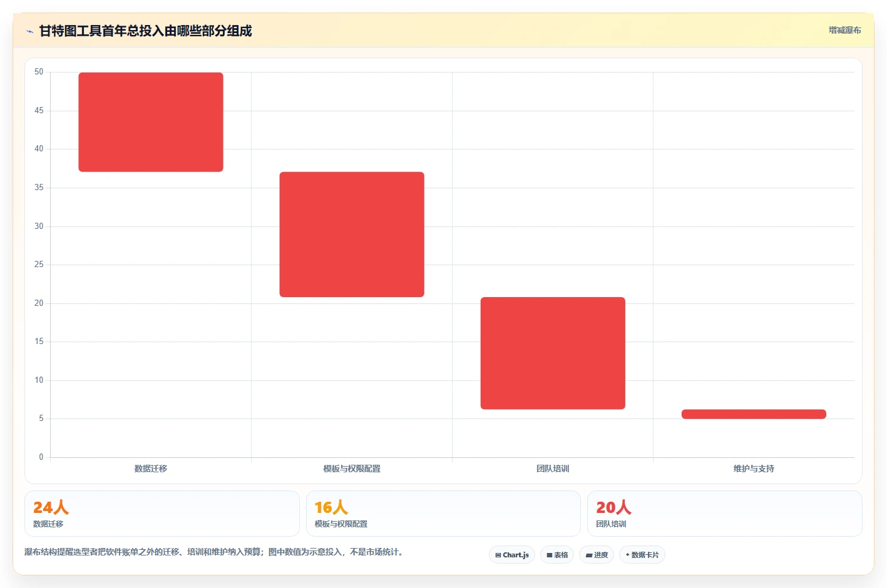Click the 数据卡片 tag chip
The image size is (887, 588).
(642, 555)
